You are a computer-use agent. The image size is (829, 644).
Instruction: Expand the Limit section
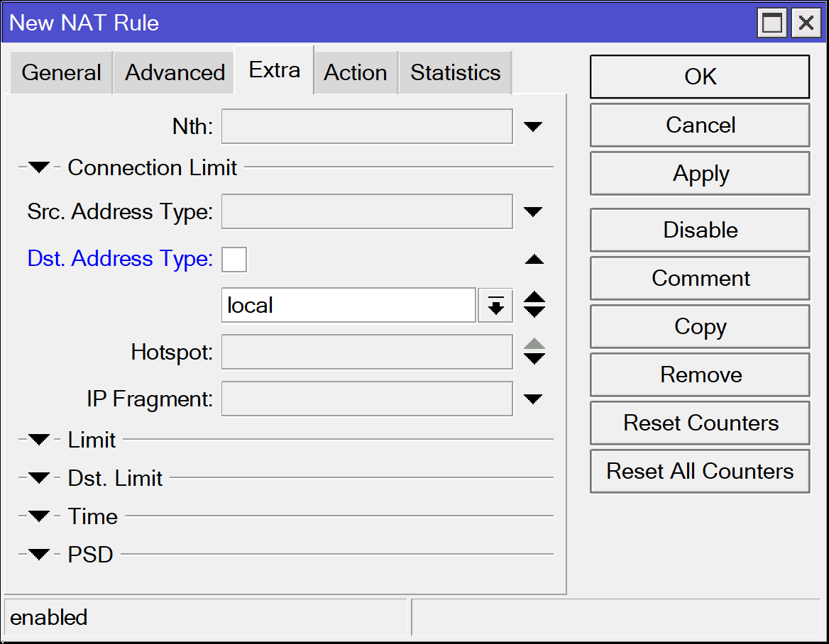tap(39, 440)
